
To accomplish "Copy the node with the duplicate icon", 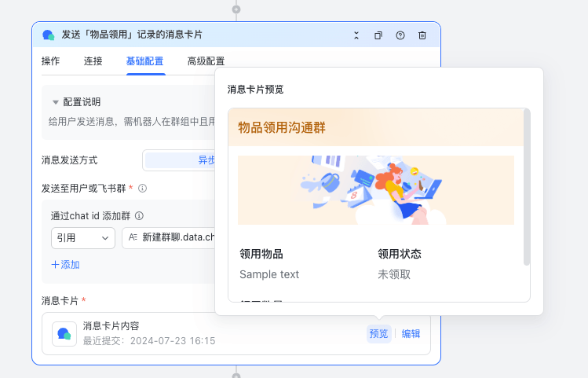I will point(378,35).
